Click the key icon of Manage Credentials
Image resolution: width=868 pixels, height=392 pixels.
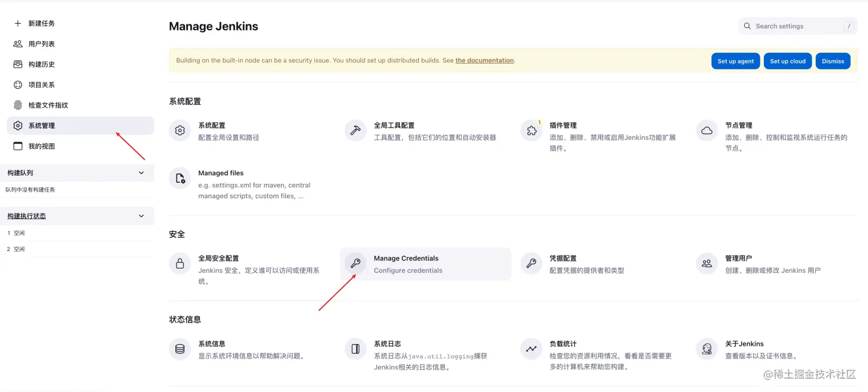pos(355,264)
